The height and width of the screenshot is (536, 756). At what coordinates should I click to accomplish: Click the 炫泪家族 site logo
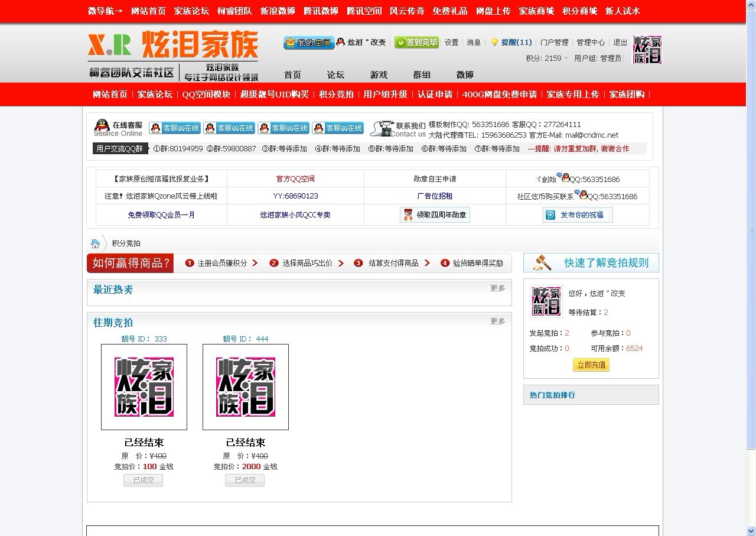[x=173, y=56]
